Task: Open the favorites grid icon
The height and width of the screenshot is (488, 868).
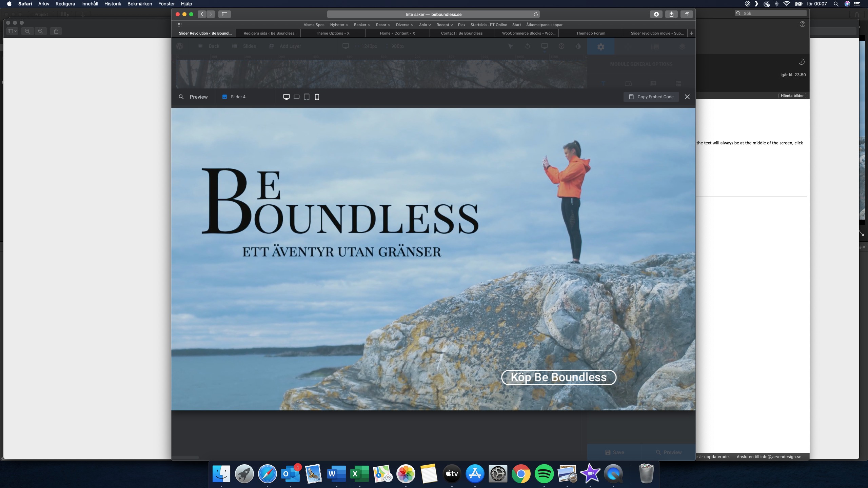Action: [x=179, y=25]
